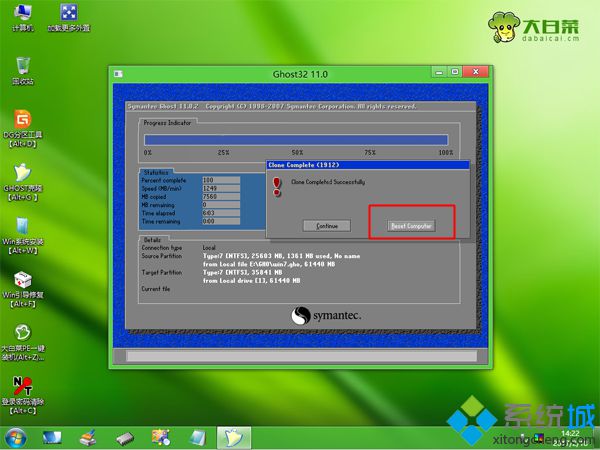Click the 50% progress marker label
This screenshot has width=600, height=450.
[297, 152]
